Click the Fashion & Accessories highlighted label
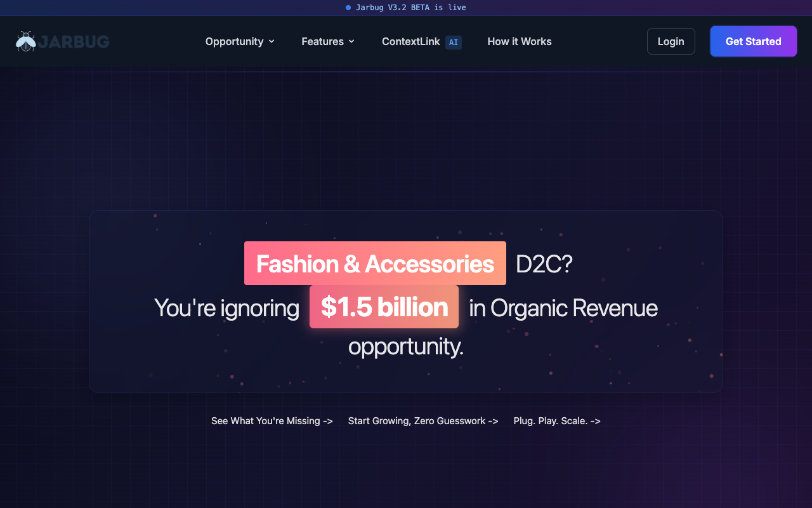 [x=375, y=264]
